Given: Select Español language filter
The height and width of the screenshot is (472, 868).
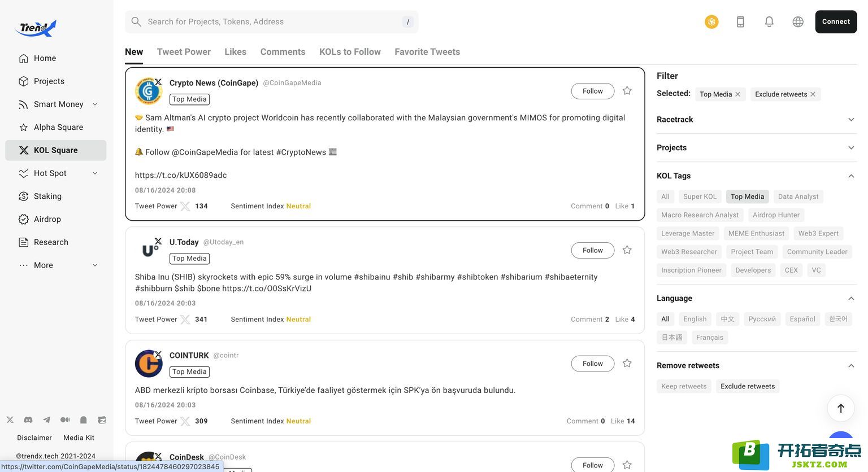Looking at the screenshot, I should (x=802, y=319).
